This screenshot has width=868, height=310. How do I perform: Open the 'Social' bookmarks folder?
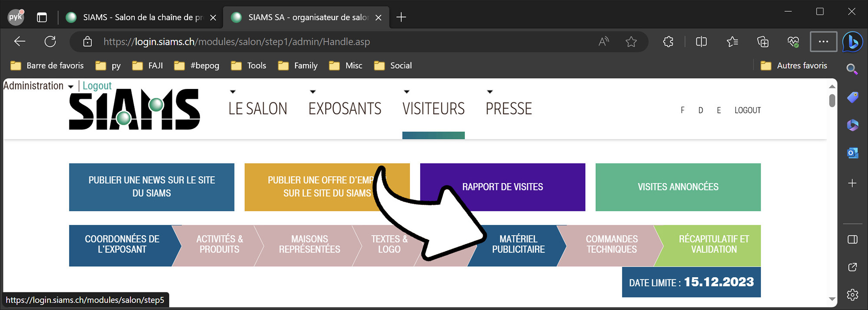point(393,66)
